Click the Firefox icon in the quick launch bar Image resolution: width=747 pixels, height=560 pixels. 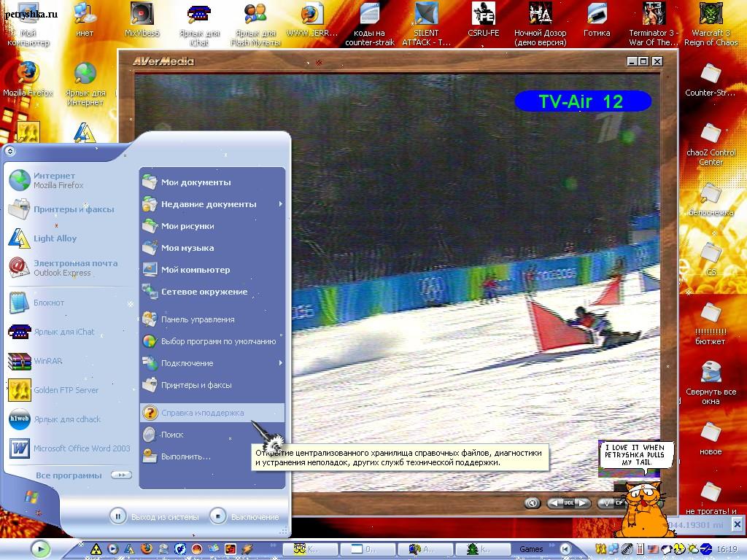[146, 548]
